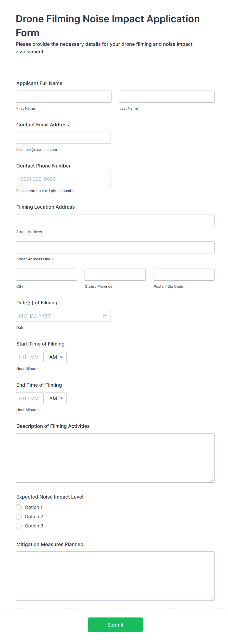
Task: Submit the drone filming application form
Action: 115,625
